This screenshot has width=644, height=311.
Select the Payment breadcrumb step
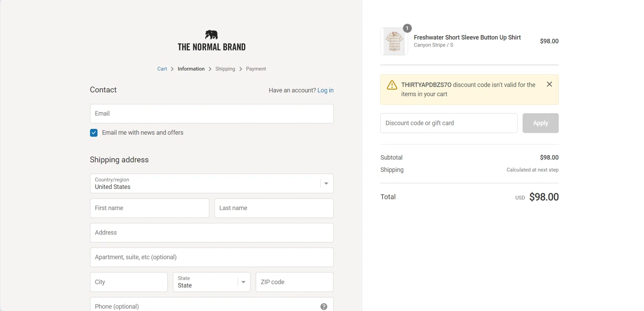tap(256, 69)
